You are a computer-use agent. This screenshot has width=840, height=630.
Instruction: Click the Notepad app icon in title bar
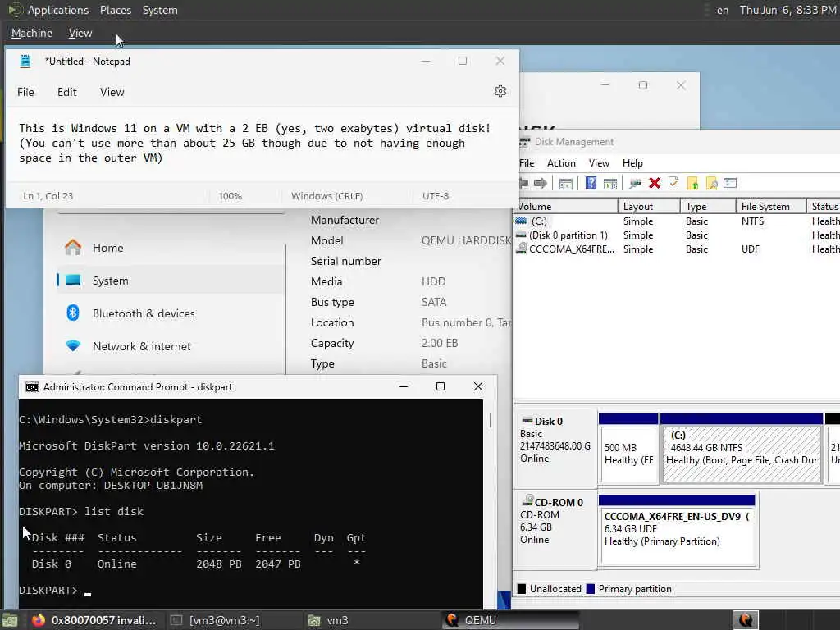pyautogui.click(x=25, y=61)
